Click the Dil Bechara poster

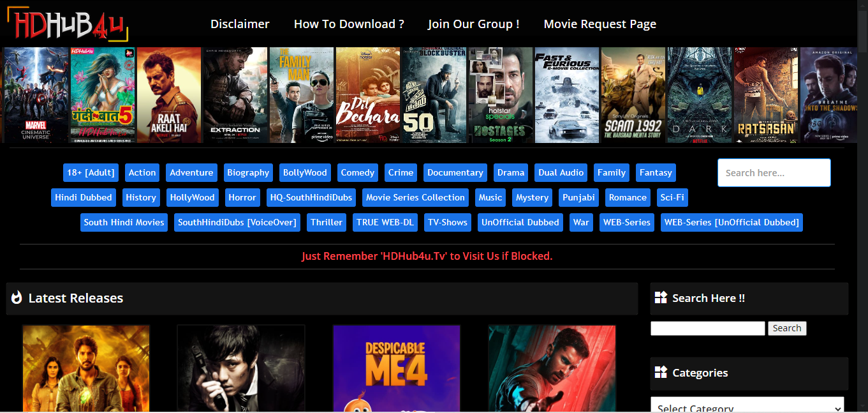[x=368, y=94]
